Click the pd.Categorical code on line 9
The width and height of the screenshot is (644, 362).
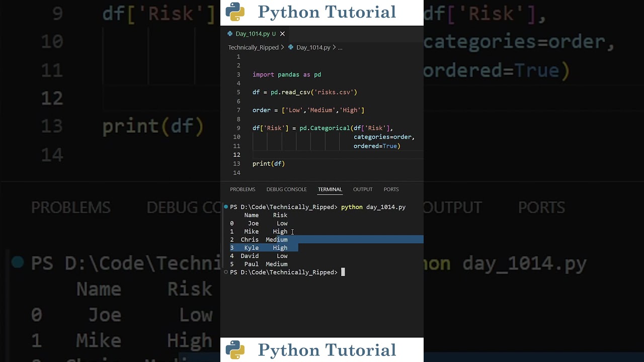[325, 128]
